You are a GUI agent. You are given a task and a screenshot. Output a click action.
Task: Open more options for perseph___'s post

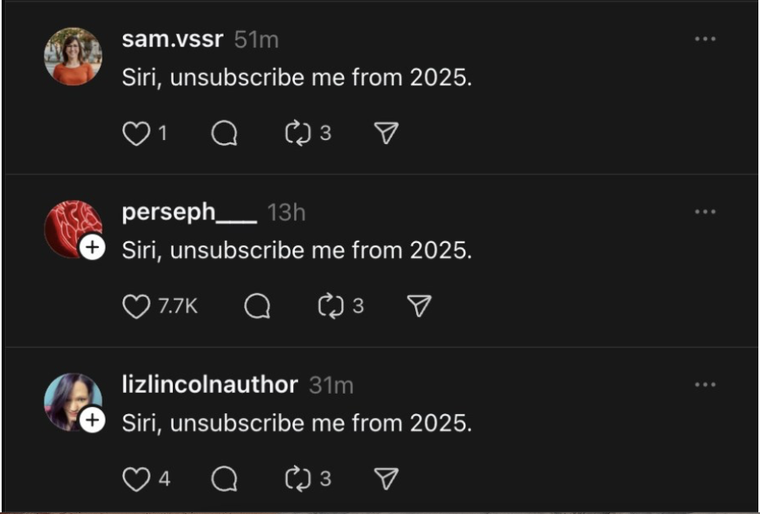click(x=705, y=212)
